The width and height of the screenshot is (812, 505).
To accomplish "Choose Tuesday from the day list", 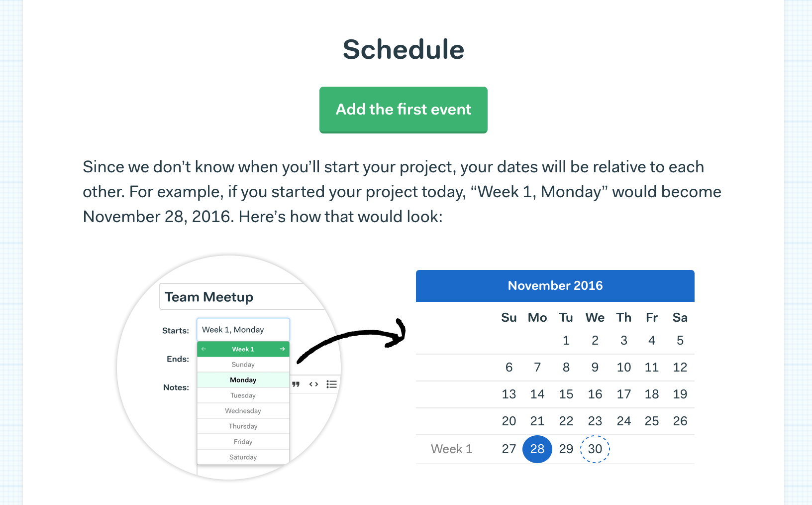I will point(243,395).
